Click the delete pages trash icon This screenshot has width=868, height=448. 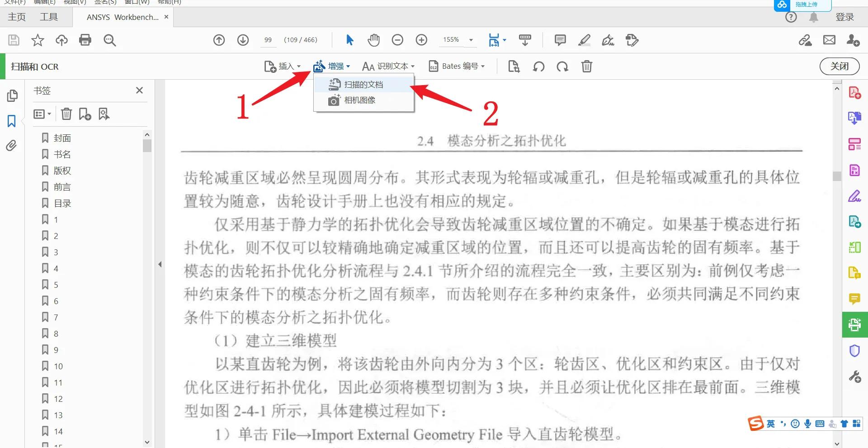point(586,67)
